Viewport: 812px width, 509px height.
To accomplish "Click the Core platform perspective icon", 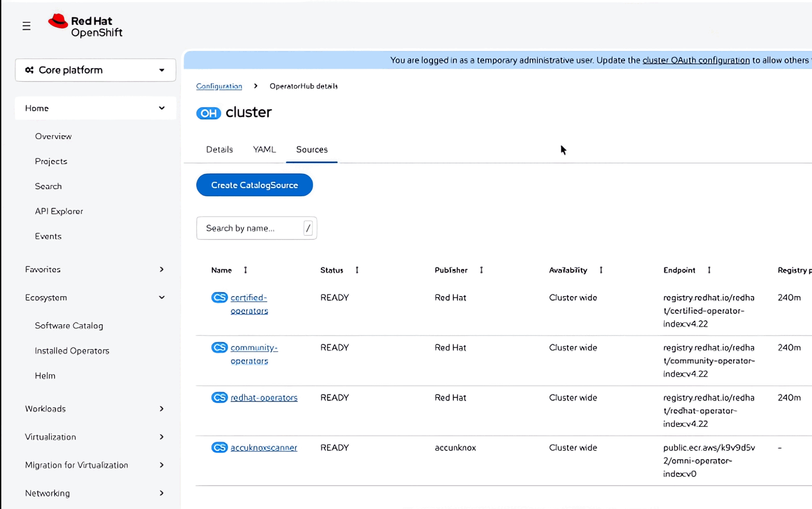I will [x=30, y=70].
